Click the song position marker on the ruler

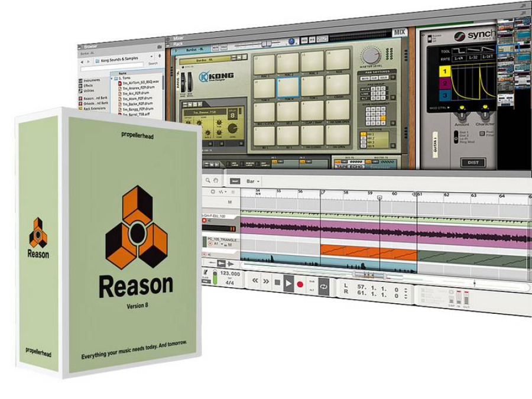(x=379, y=197)
